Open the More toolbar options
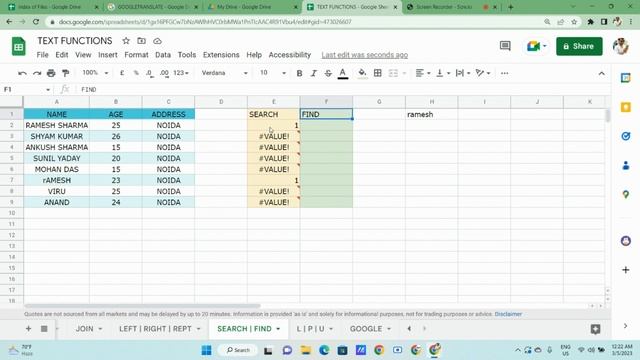Viewport: 640px width, 360px height. 504,73
